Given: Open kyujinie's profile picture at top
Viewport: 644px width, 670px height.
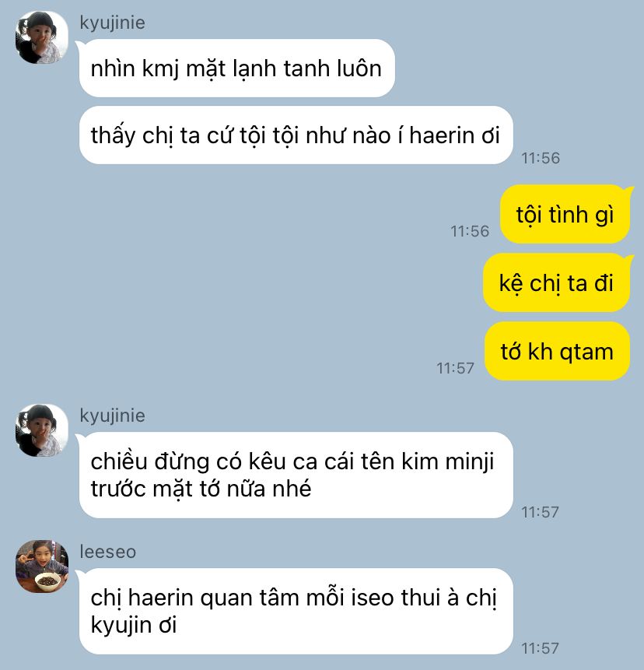Looking at the screenshot, I should pyautogui.click(x=41, y=37).
